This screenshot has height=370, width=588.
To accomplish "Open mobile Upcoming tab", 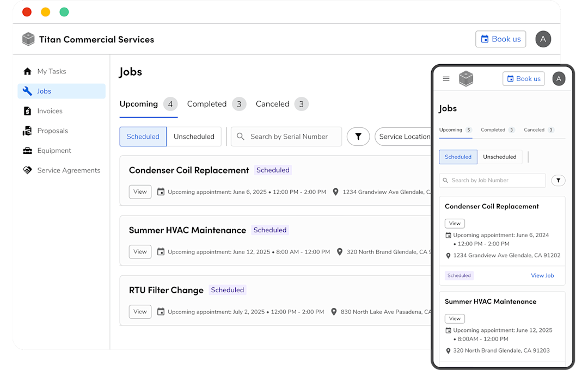I will [x=455, y=130].
